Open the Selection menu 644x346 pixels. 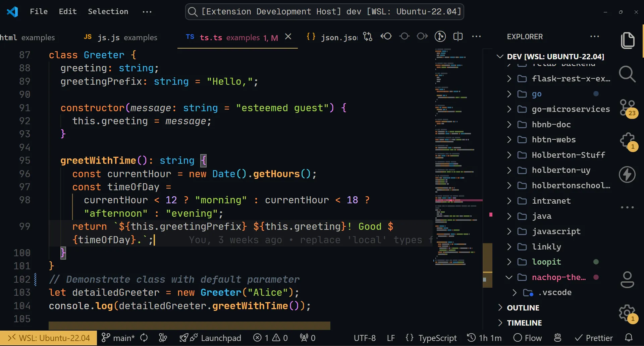(108, 12)
